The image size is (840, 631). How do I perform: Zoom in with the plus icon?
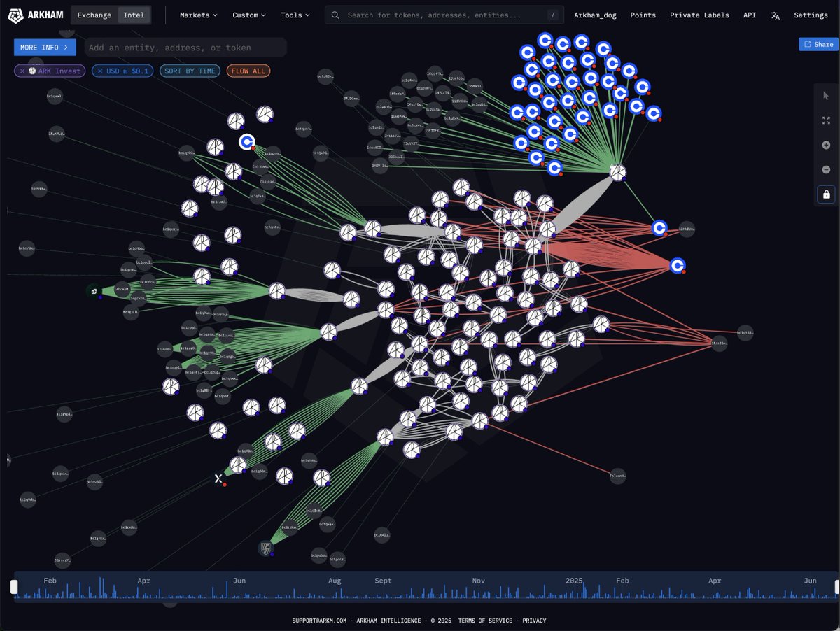click(x=826, y=145)
